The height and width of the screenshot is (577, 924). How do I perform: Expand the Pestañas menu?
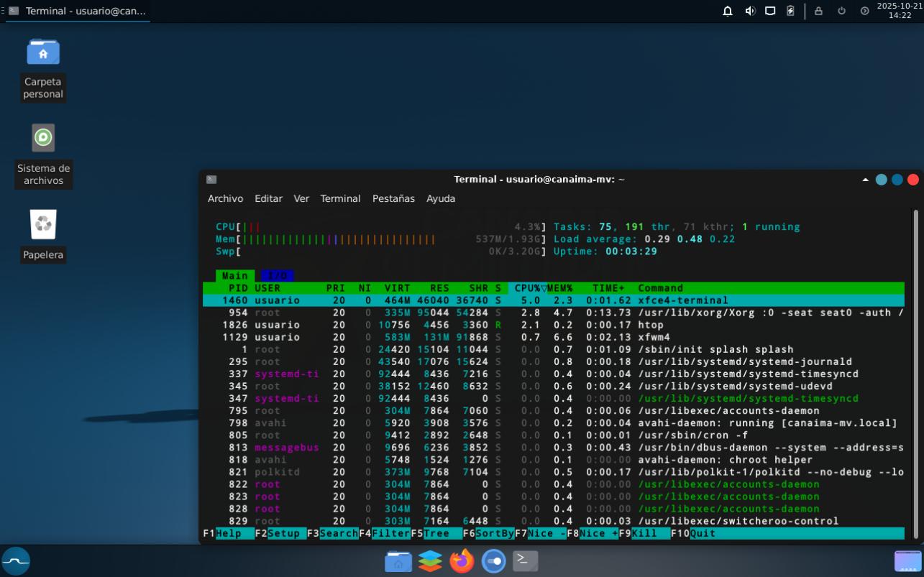tap(393, 198)
